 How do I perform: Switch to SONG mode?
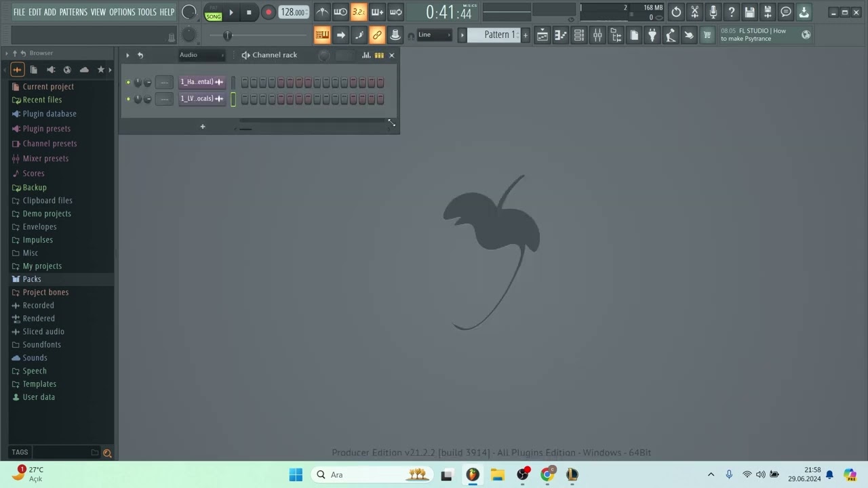[214, 16]
